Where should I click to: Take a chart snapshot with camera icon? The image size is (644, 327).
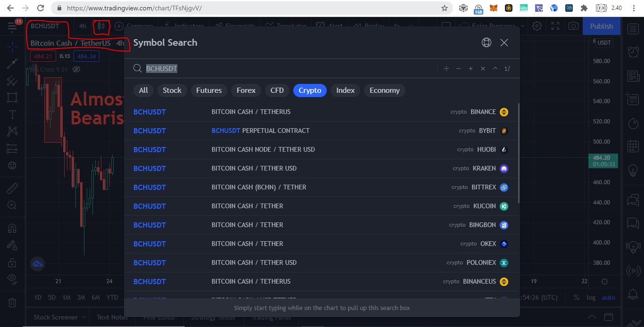573,26
